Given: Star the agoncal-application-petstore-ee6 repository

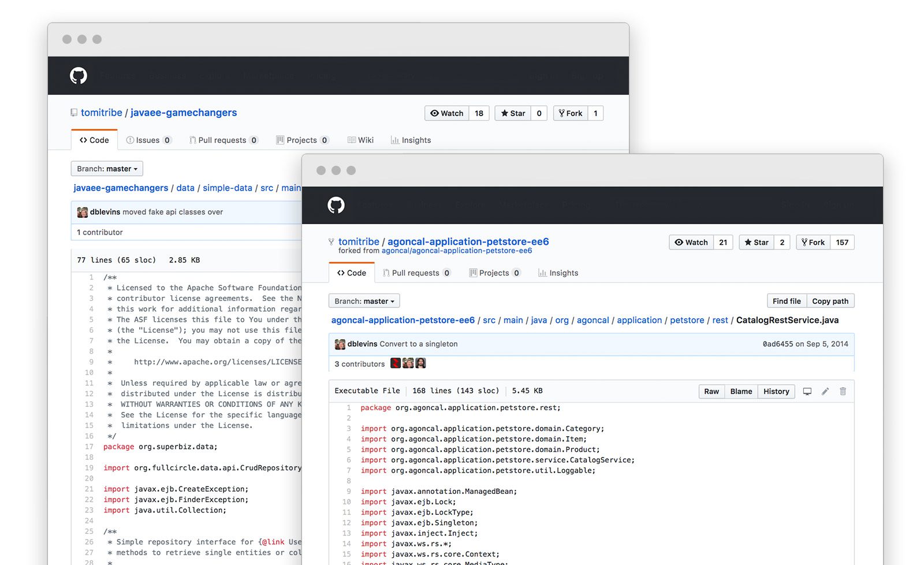Looking at the screenshot, I should 757,242.
